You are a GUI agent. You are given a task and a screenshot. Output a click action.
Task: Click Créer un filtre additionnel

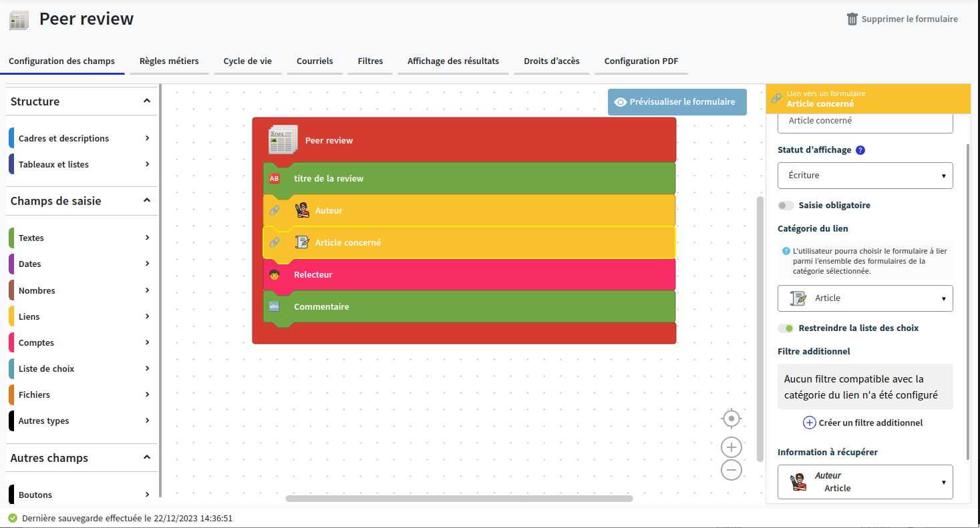click(x=863, y=423)
